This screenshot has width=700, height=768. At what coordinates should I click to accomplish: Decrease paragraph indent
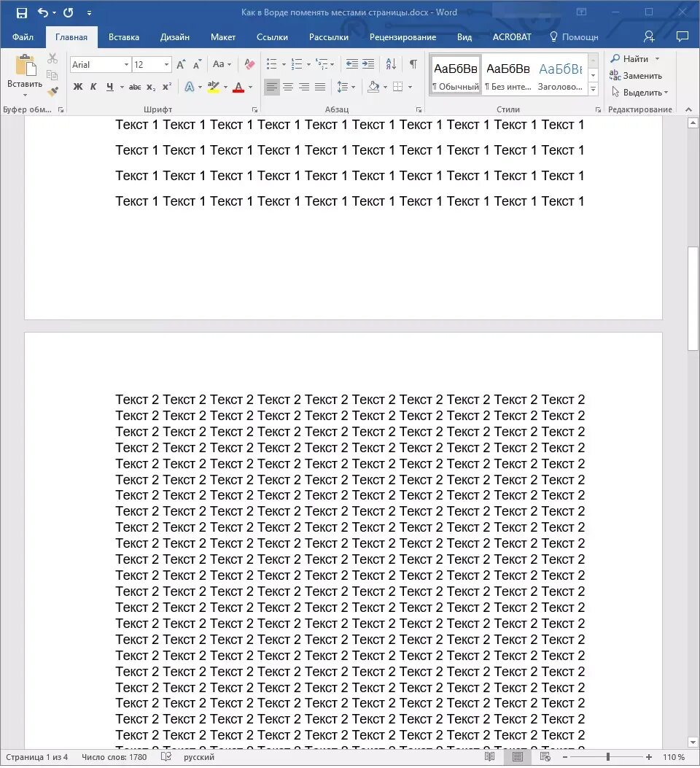coord(352,63)
